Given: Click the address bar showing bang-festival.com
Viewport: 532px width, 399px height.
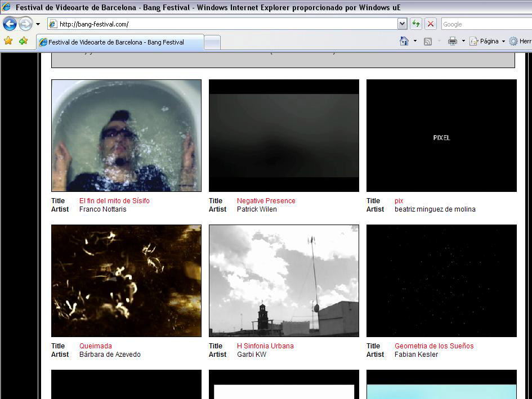Looking at the screenshot, I should coord(222,24).
